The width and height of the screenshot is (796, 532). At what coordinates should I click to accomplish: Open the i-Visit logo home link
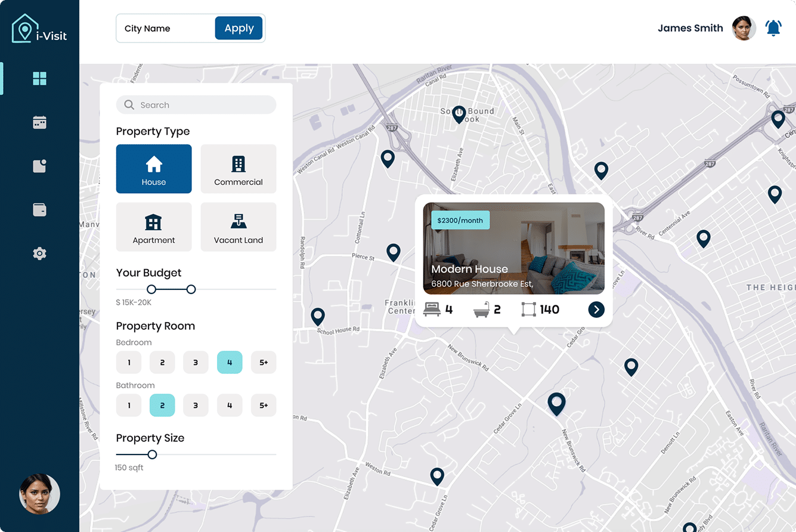(39, 28)
